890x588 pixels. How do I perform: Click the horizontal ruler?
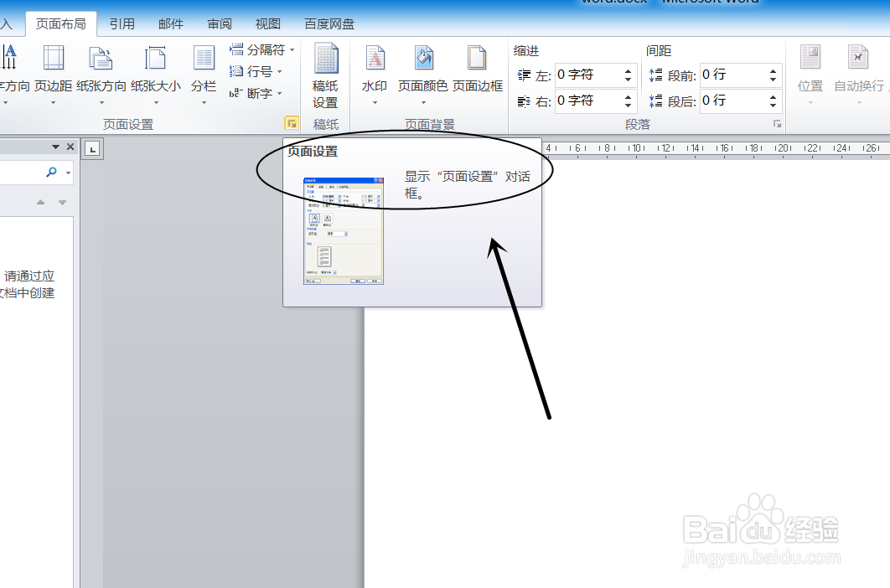[x=715, y=148]
